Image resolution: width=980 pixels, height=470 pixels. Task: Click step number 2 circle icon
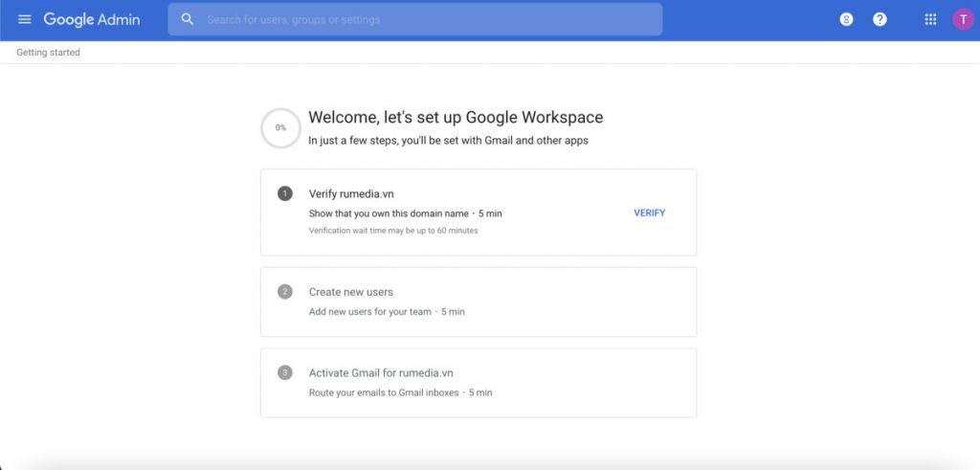click(285, 292)
